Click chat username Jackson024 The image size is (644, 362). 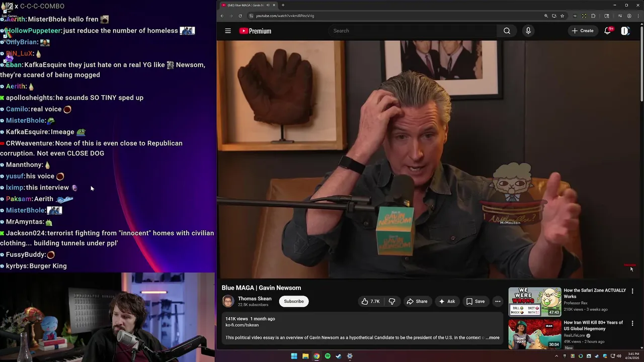point(26,233)
